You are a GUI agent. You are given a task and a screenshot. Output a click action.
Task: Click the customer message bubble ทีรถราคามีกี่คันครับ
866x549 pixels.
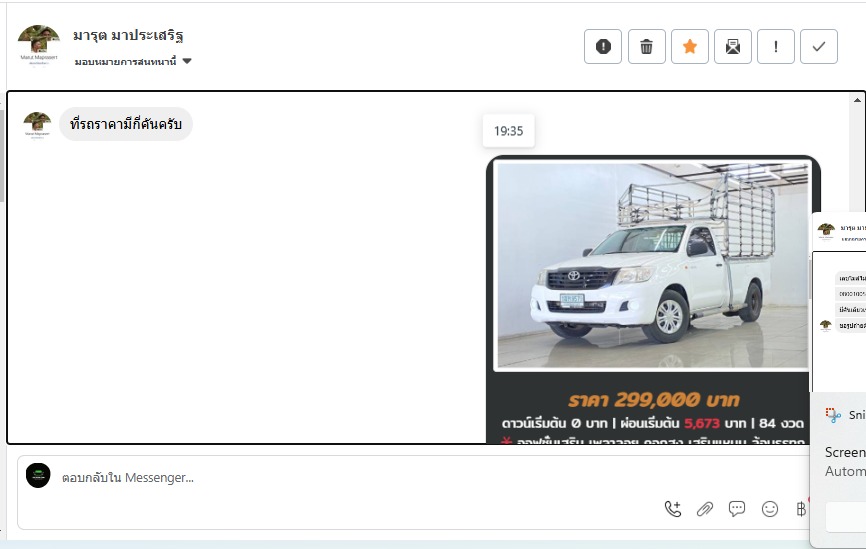pos(126,124)
